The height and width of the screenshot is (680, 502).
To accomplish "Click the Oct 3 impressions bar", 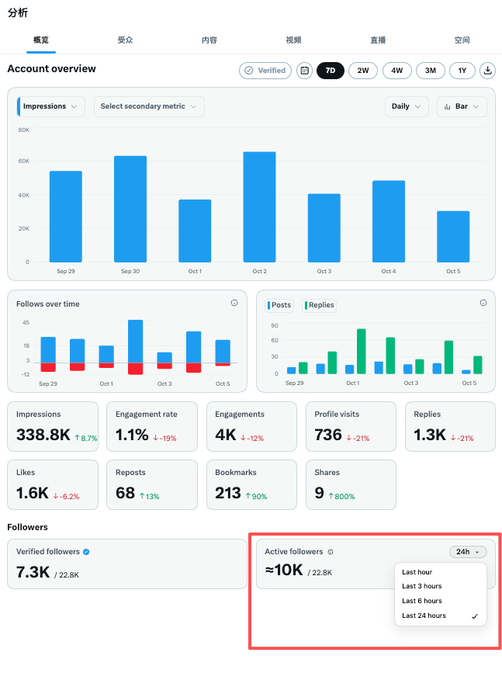I will click(324, 228).
